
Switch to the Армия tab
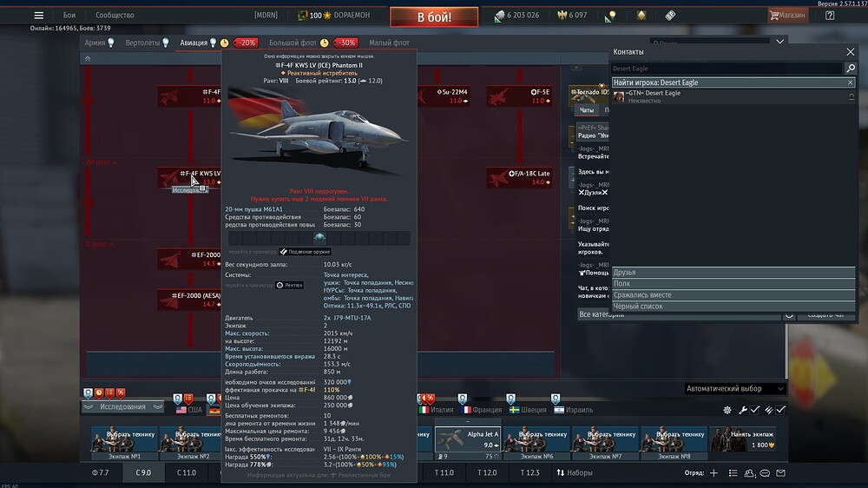(99, 43)
